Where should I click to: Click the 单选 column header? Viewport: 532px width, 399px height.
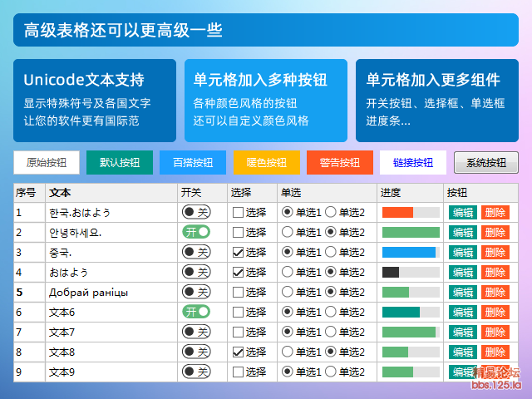pos(327,193)
